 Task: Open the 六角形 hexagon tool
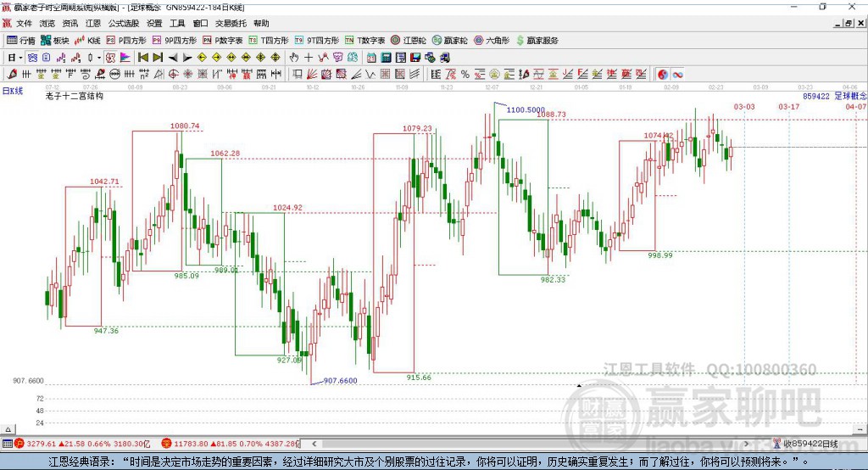(x=492, y=41)
